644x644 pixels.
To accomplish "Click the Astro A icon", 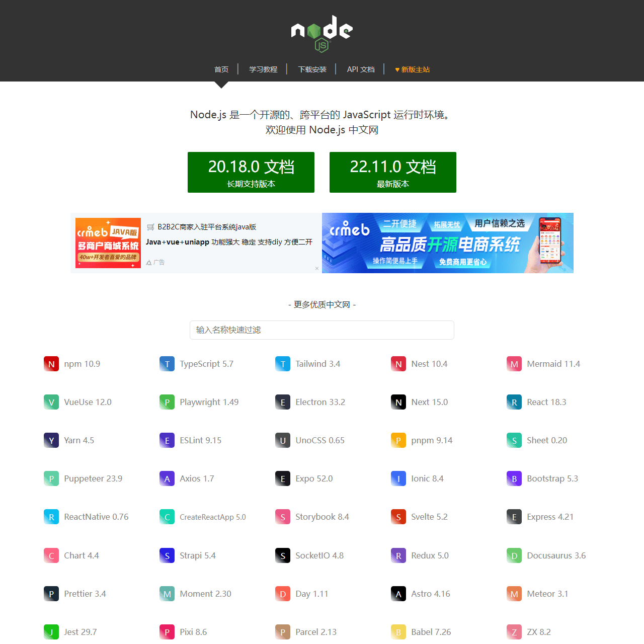I will [398, 594].
